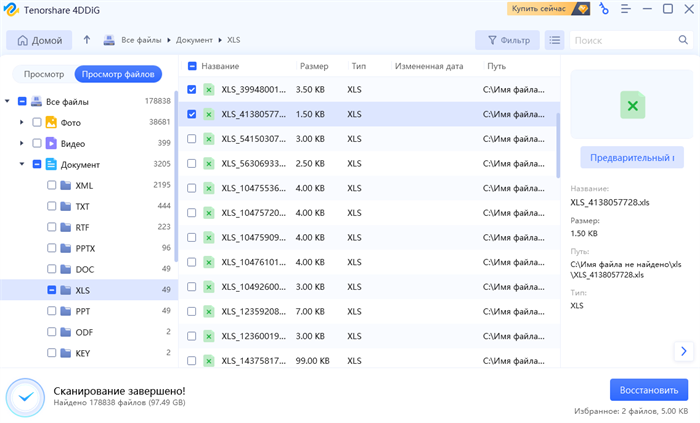The image size is (700, 423).
Task: Click Все файлы in breadcrumb
Action: [141, 40]
